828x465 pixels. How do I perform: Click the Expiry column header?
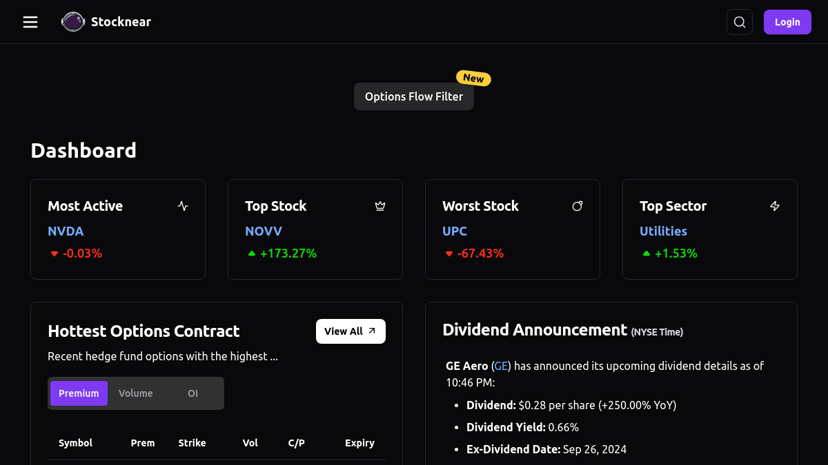click(360, 443)
